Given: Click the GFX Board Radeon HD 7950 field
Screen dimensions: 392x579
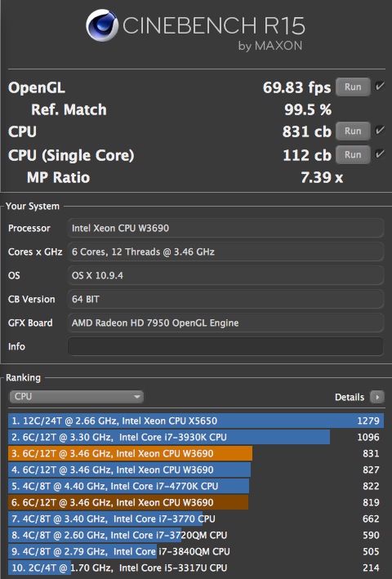Looking at the screenshot, I should pos(225,323).
